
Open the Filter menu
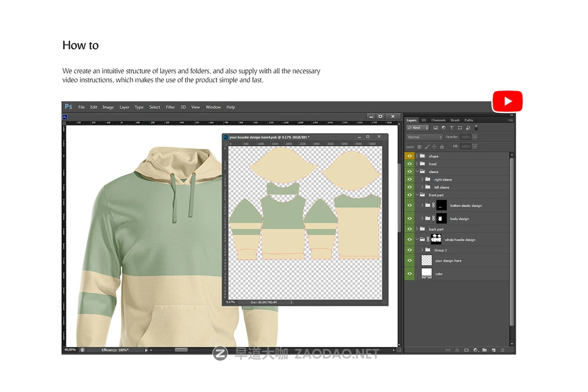tap(170, 107)
